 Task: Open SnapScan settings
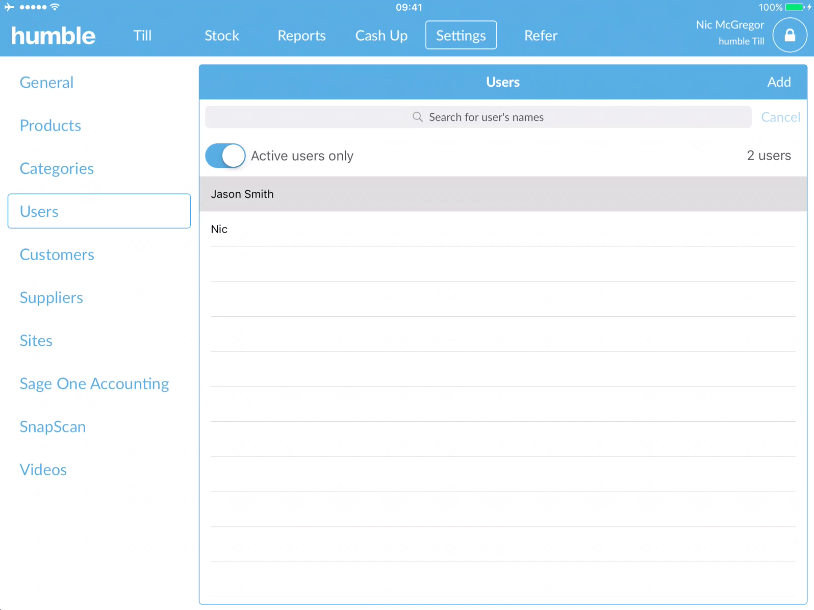coord(52,427)
